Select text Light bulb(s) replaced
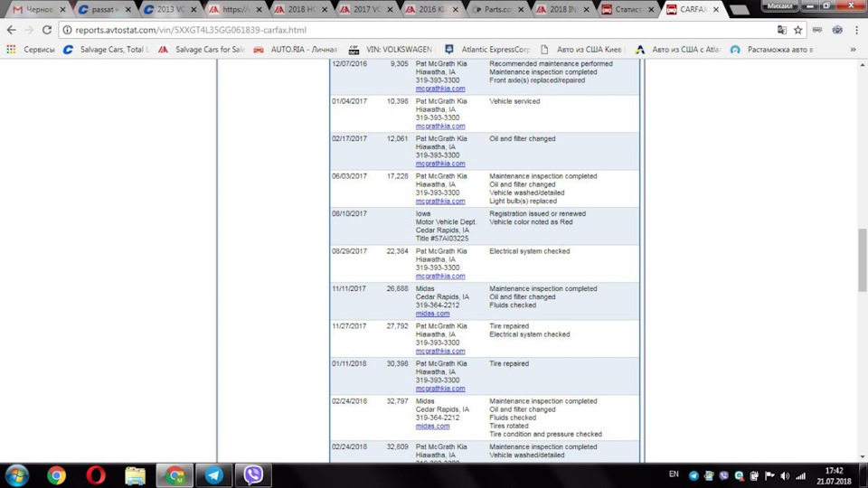The image size is (868, 488). 523,201
